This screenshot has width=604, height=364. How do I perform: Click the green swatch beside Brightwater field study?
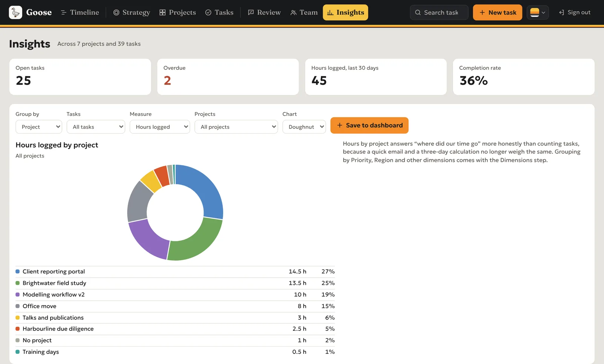click(17, 283)
